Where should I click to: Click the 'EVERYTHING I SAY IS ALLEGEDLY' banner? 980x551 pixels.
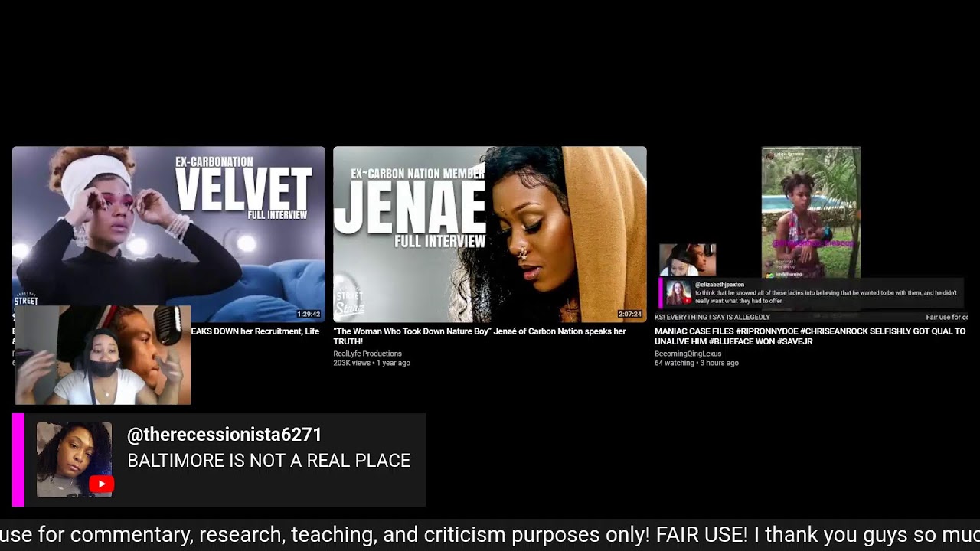[x=712, y=317]
